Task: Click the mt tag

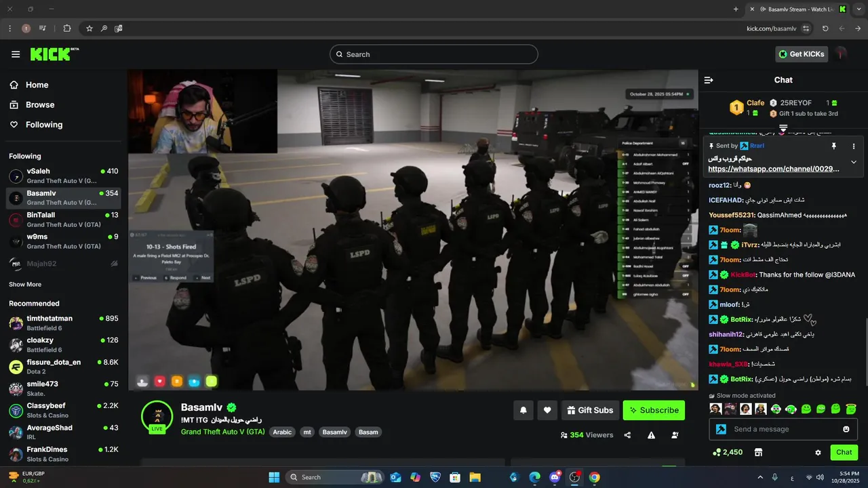Action: pos(307,432)
